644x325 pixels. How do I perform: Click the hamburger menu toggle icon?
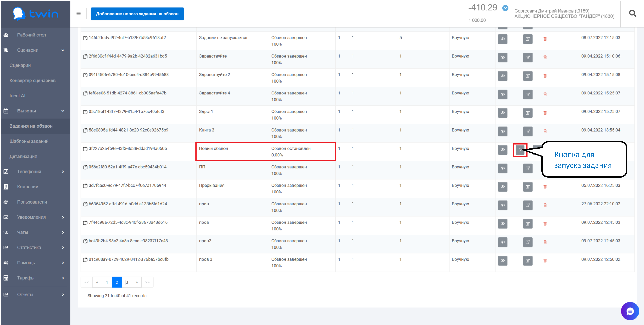(x=78, y=13)
